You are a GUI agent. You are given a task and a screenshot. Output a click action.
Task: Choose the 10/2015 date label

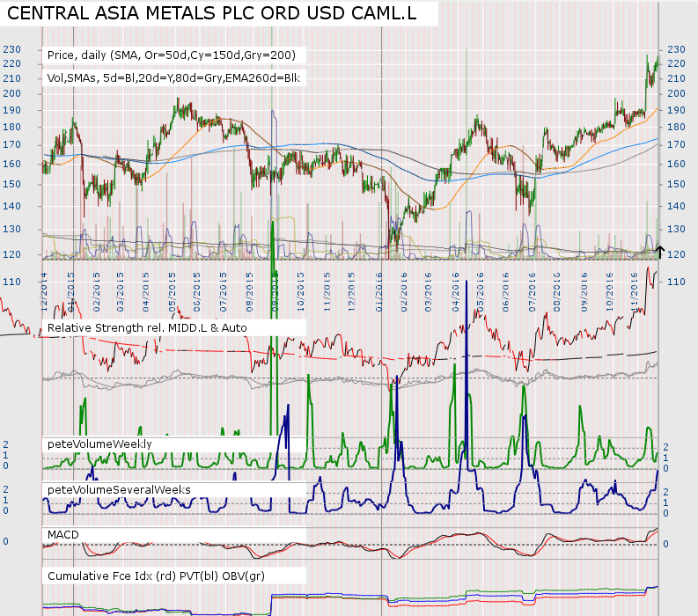click(x=301, y=292)
